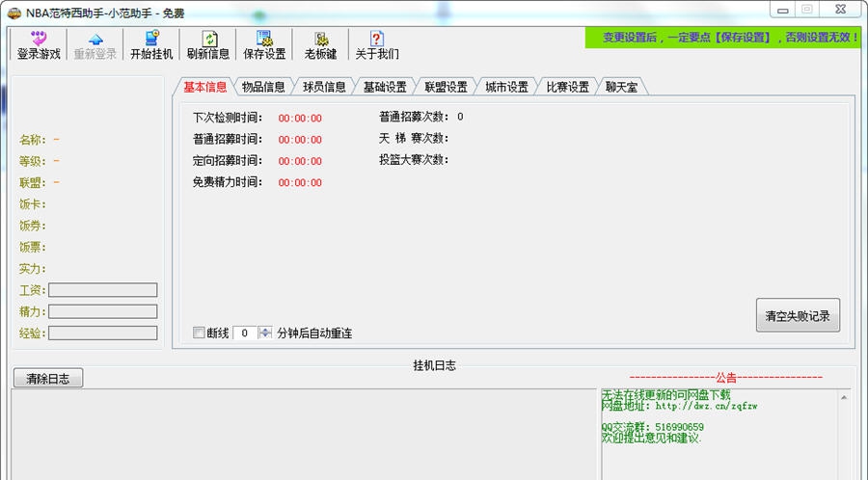Click the 普通招募时间 00:00:00 value
Viewport: 868px width, 480px height.
(x=300, y=140)
